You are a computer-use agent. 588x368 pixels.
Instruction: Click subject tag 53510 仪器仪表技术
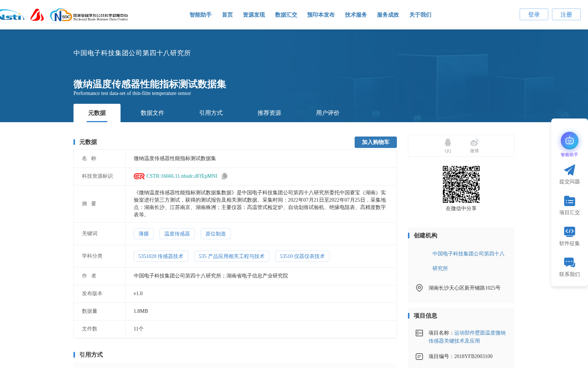(x=302, y=256)
